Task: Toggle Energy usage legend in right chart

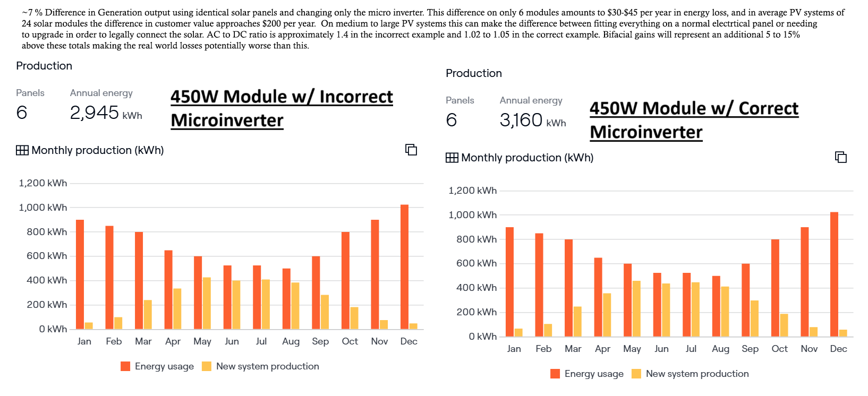Action: tap(587, 374)
